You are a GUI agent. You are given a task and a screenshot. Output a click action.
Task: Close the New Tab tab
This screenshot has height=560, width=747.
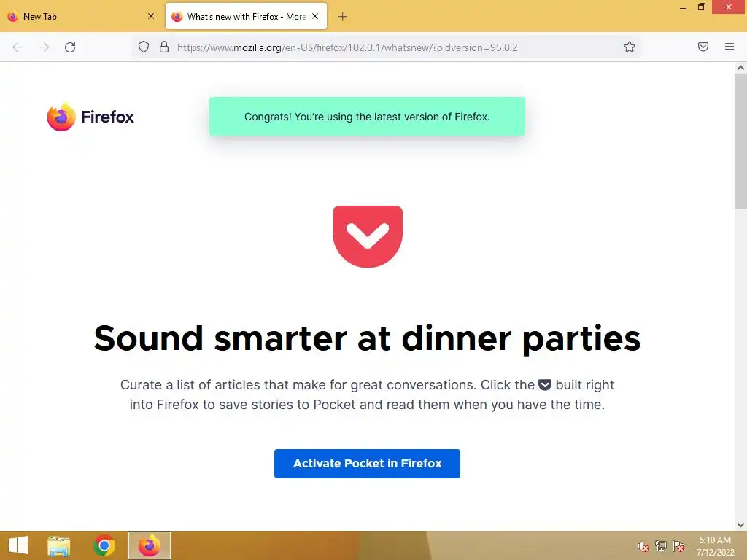[151, 16]
